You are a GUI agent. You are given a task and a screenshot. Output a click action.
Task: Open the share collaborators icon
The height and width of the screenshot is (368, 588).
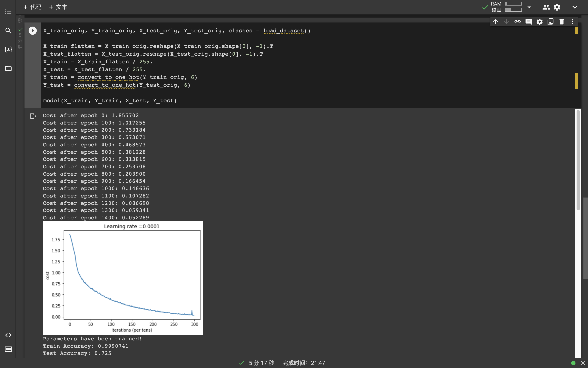click(546, 7)
